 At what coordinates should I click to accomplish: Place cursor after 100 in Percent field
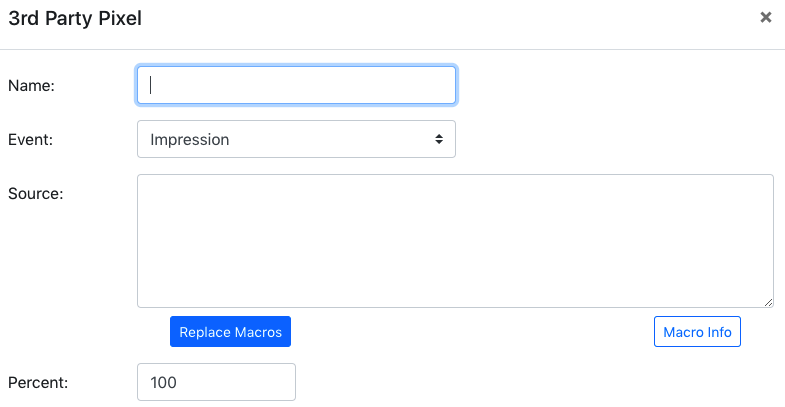(x=178, y=382)
